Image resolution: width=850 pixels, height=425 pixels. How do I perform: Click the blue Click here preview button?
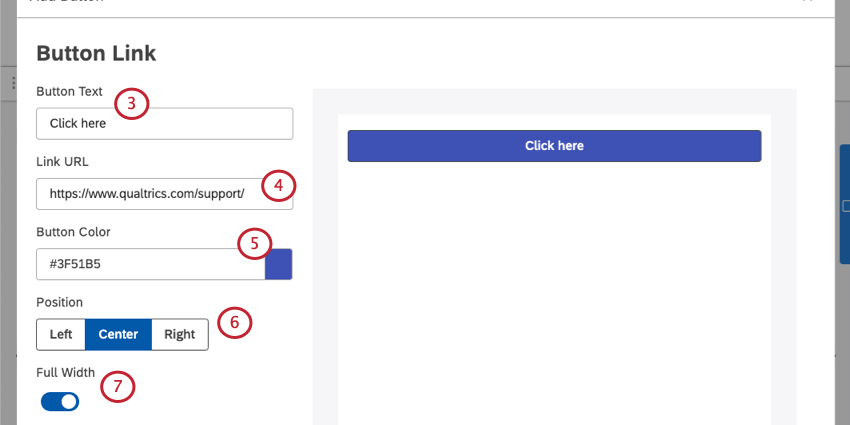pyautogui.click(x=555, y=146)
